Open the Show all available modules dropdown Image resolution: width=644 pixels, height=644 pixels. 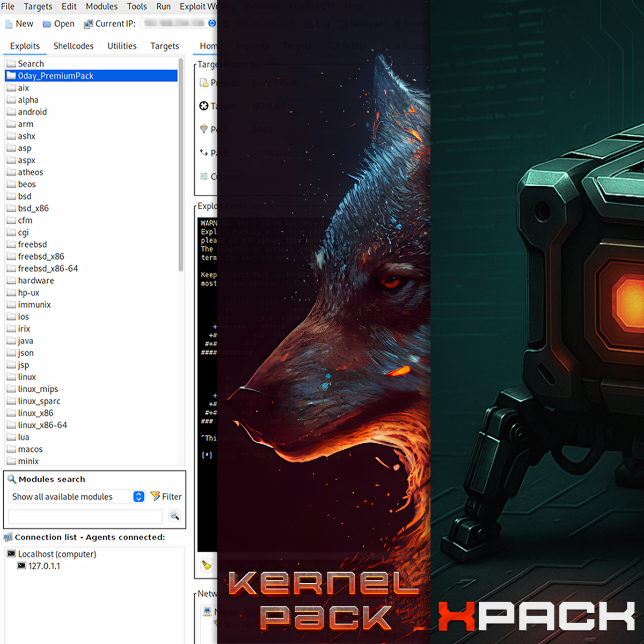click(x=138, y=496)
